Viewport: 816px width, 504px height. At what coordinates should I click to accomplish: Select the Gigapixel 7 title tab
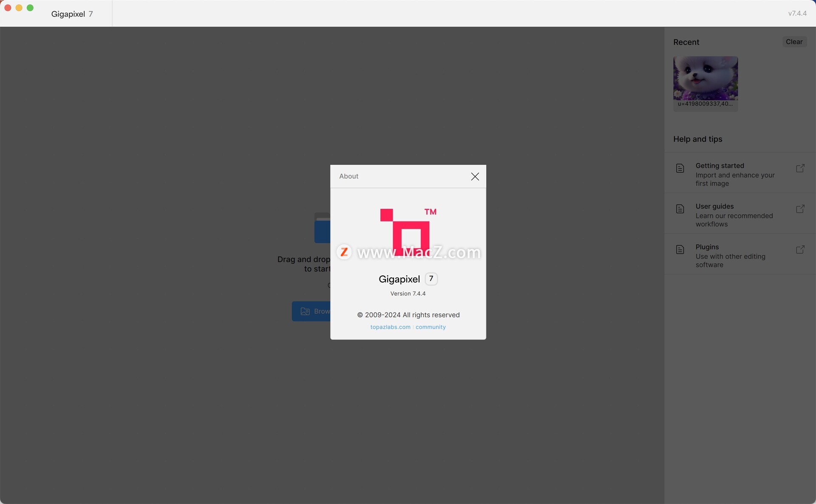72,14
